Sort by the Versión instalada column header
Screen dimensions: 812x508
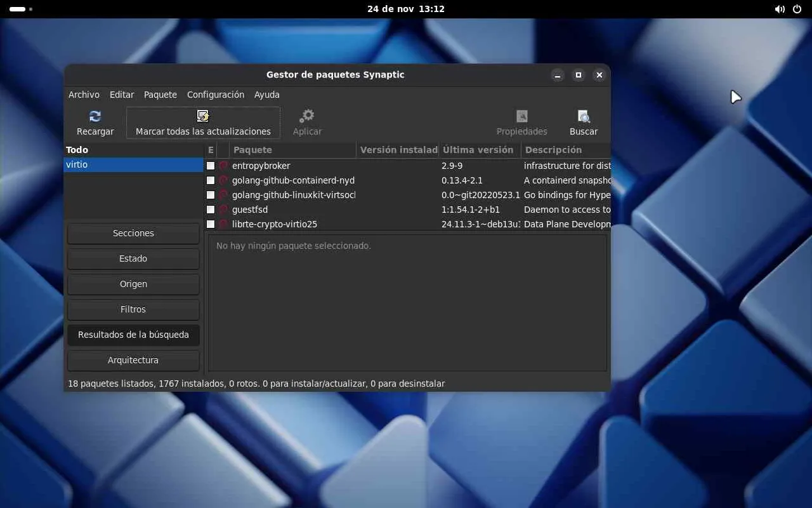point(398,150)
